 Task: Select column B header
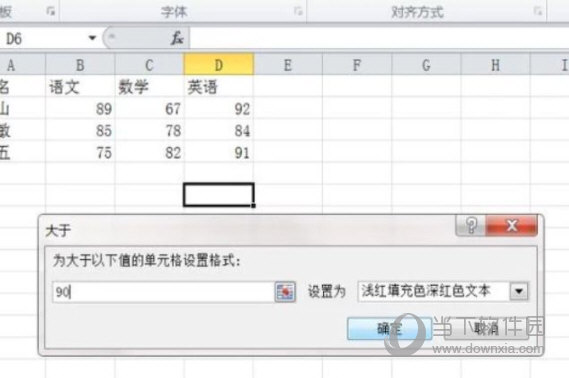click(80, 65)
